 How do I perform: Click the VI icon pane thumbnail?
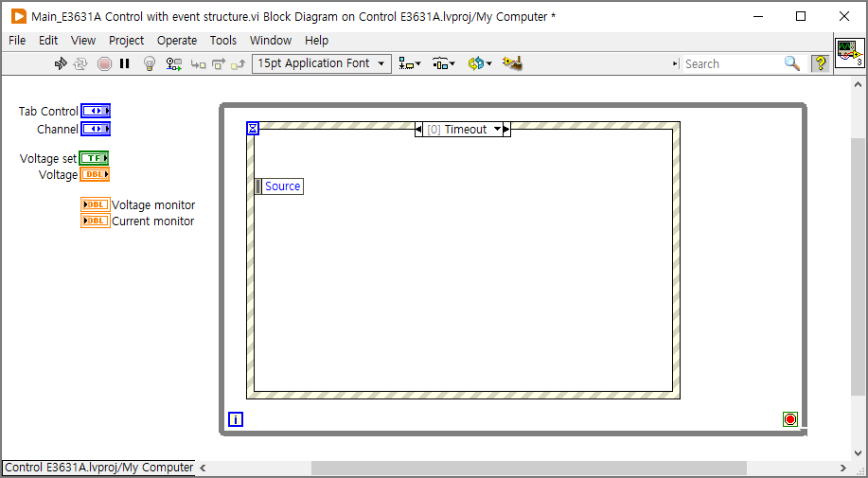[850, 53]
